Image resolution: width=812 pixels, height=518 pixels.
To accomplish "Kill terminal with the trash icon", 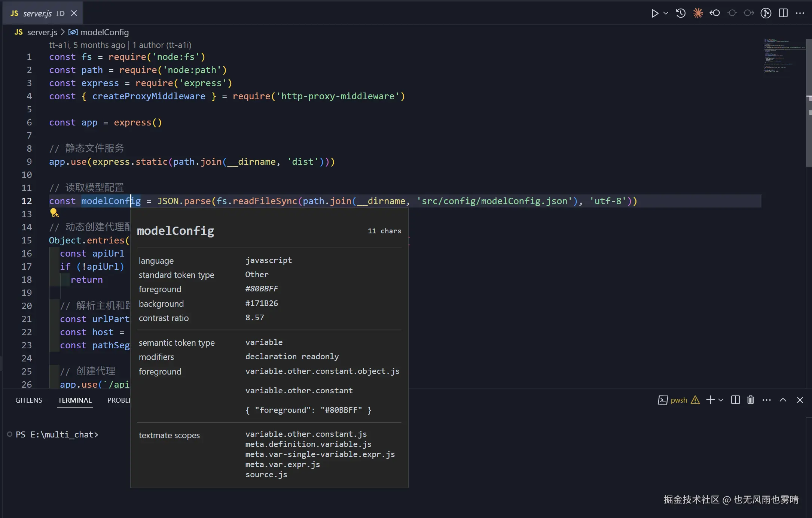I will click(750, 400).
